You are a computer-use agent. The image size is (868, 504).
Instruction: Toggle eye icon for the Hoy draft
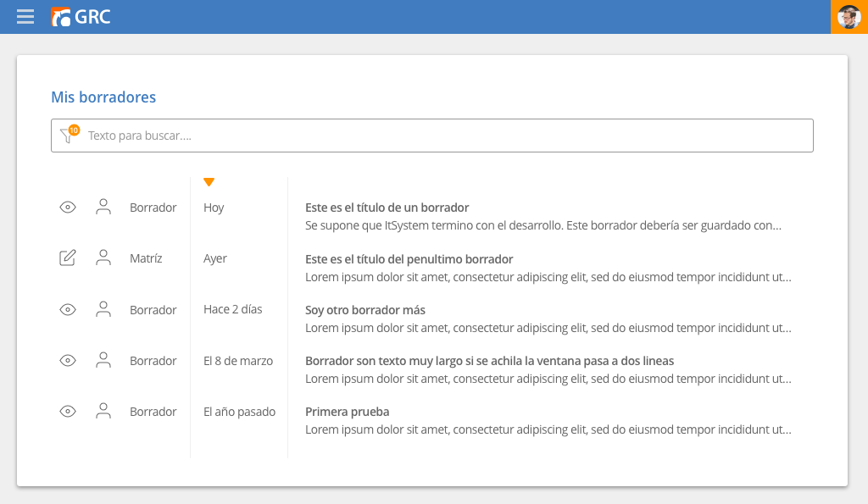pos(68,208)
